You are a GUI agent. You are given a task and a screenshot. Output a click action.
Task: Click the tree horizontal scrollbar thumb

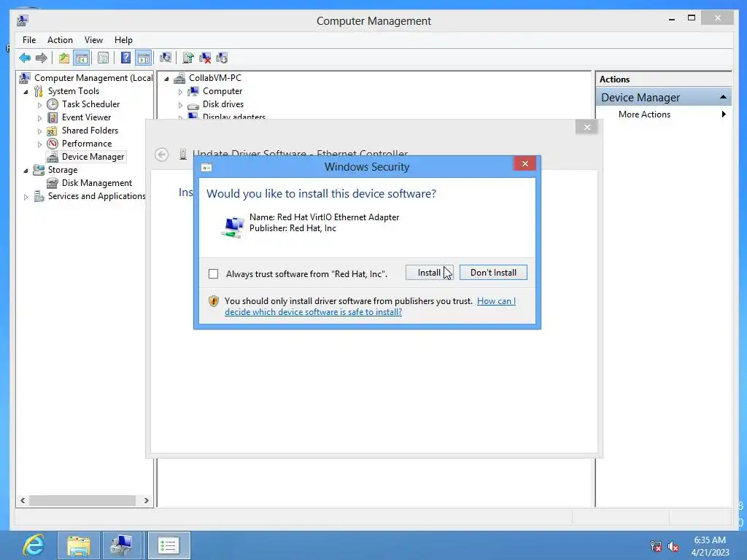(82, 500)
